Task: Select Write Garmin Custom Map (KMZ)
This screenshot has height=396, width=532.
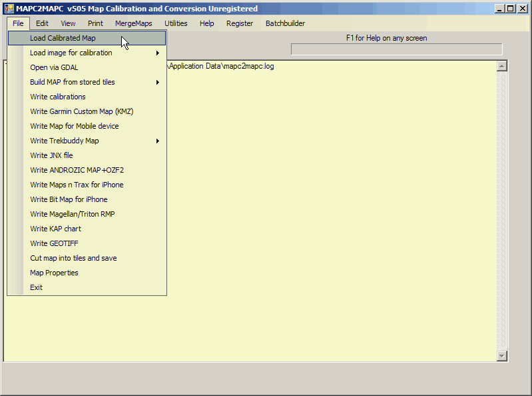Action: coord(87,111)
